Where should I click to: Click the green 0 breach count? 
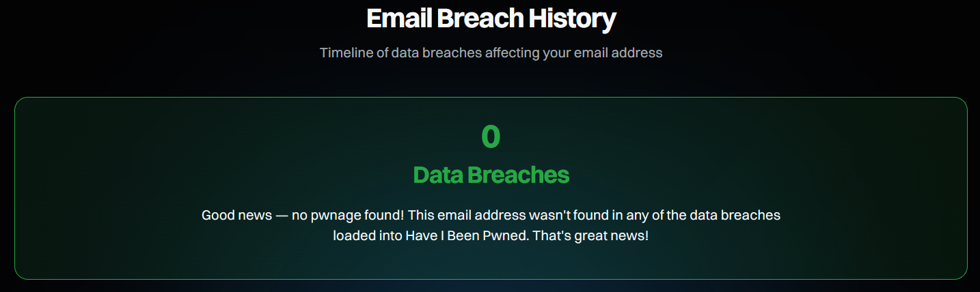tap(491, 136)
